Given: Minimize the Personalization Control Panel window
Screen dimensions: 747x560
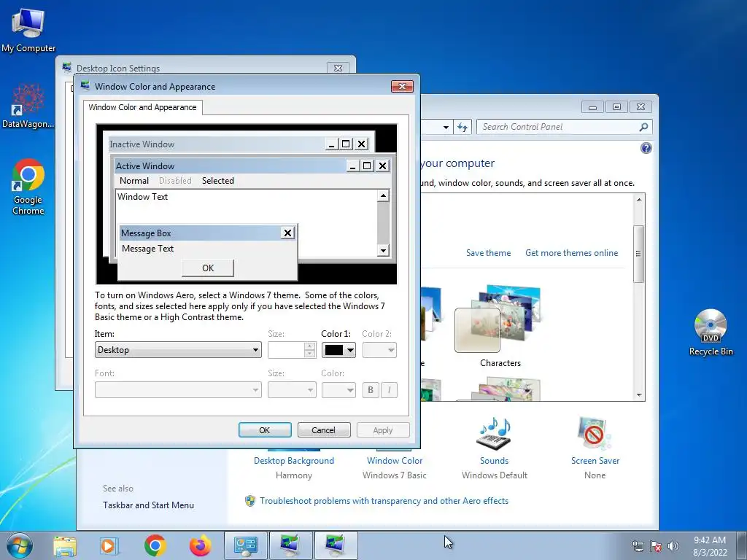Looking at the screenshot, I should pos(592,107).
